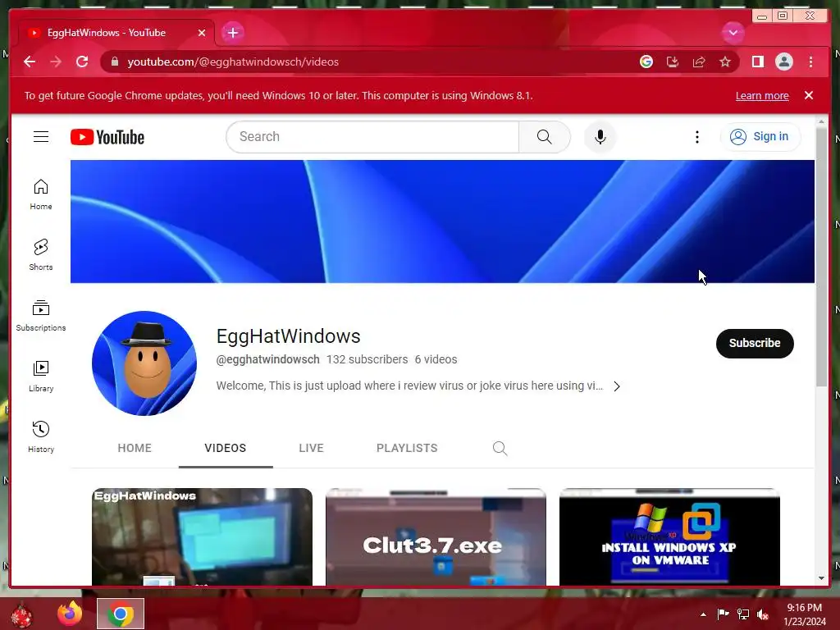Open network status tray icon

[x=743, y=614]
